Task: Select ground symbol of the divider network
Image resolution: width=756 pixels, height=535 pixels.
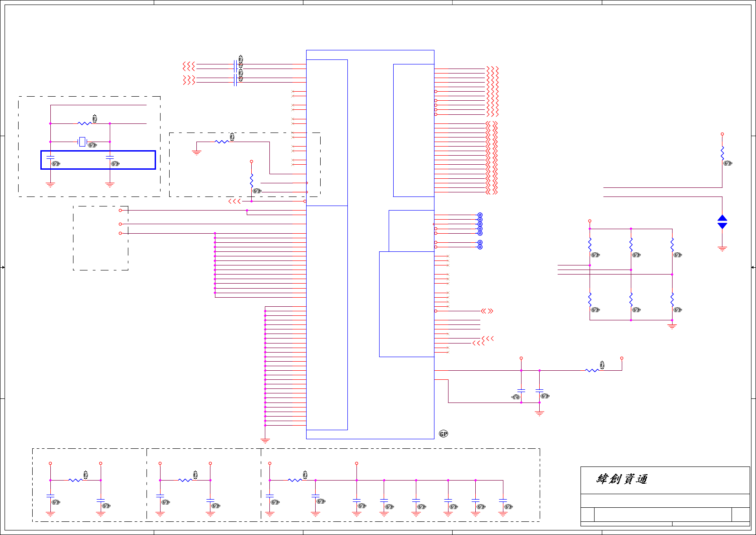Action: 672,326
